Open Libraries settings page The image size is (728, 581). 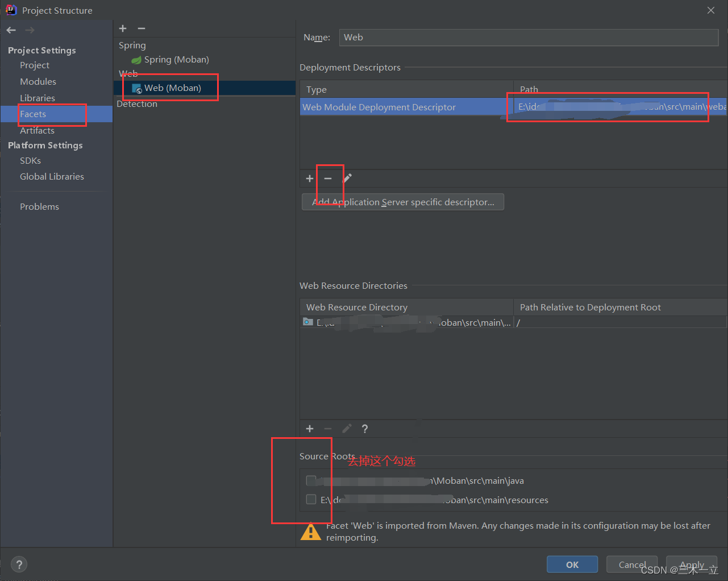pyautogui.click(x=38, y=98)
